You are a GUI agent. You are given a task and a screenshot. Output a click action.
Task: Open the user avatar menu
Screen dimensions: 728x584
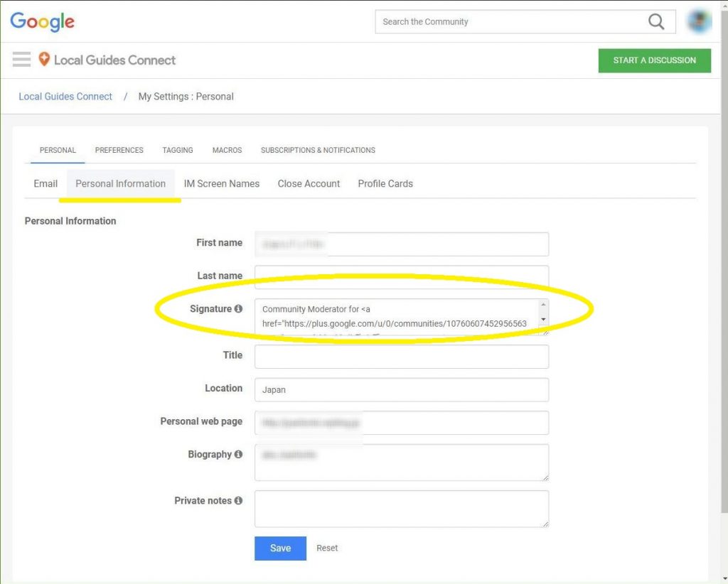pyautogui.click(x=700, y=21)
